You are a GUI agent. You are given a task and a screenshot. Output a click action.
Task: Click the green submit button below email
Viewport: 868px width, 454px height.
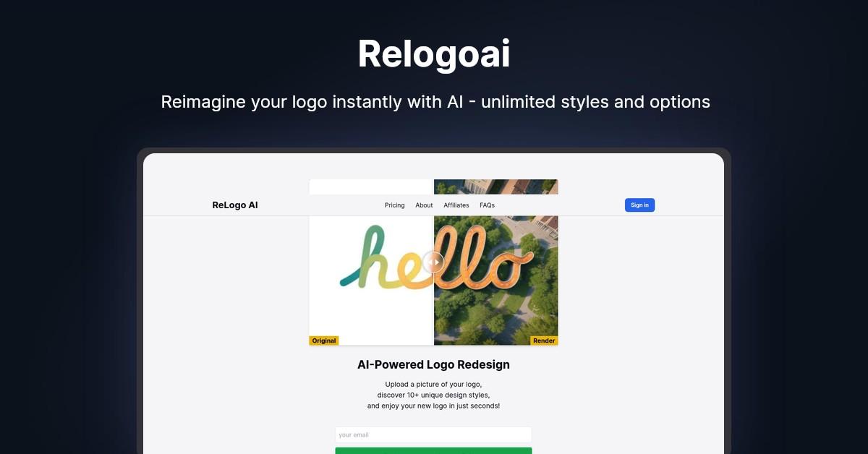pos(433,450)
